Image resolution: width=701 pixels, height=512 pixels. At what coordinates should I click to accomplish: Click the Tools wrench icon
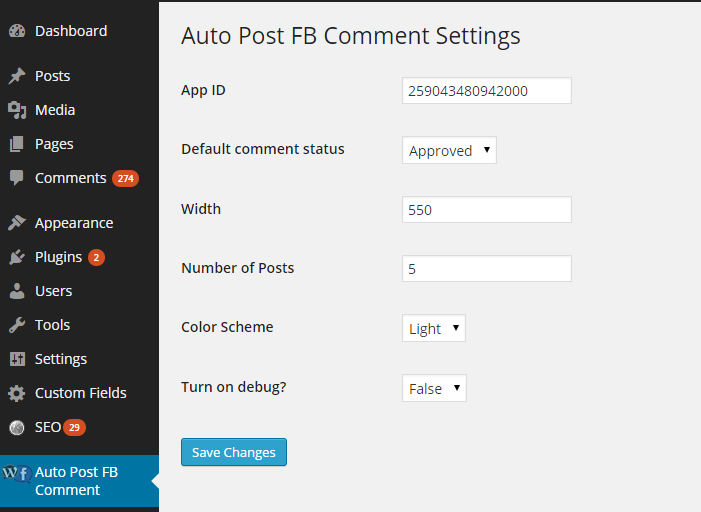point(17,325)
